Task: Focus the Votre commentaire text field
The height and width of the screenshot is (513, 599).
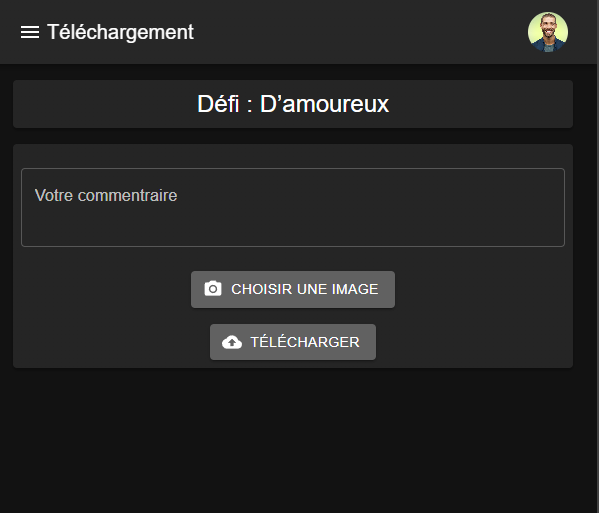Action: [293, 207]
